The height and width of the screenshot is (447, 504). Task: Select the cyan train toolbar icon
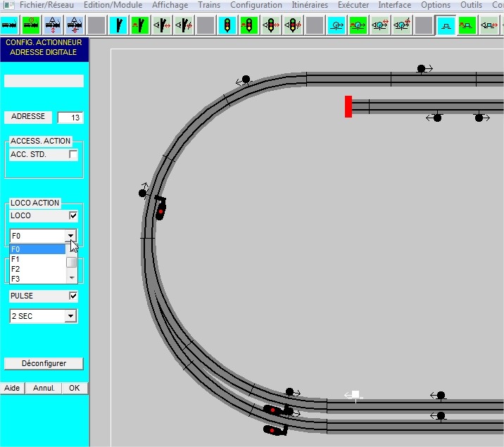(x=9, y=25)
